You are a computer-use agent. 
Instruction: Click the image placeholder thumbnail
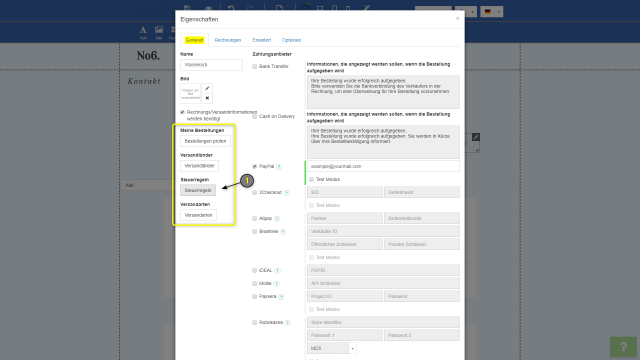tap(191, 94)
